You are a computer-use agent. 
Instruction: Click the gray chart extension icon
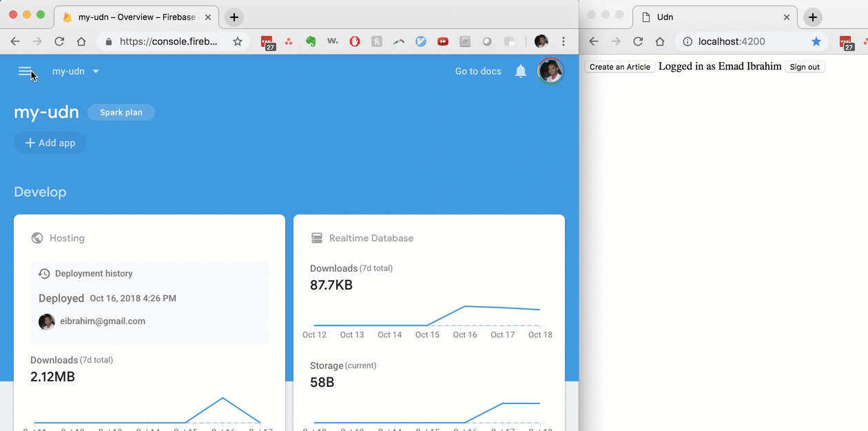coord(465,41)
